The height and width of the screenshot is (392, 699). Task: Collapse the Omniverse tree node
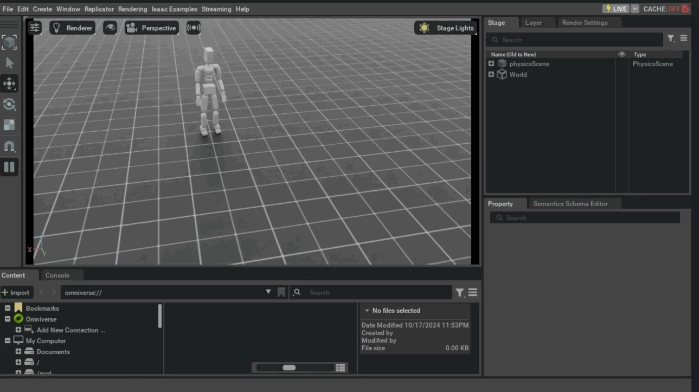8,319
